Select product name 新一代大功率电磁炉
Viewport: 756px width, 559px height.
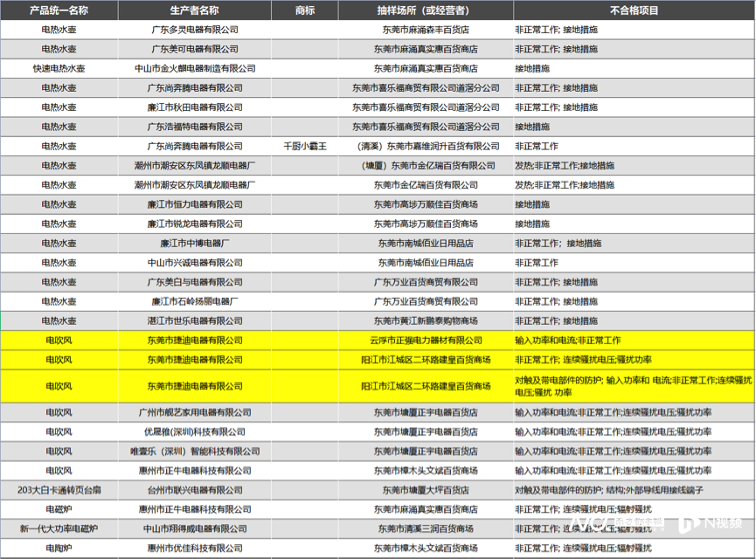[x=59, y=529]
